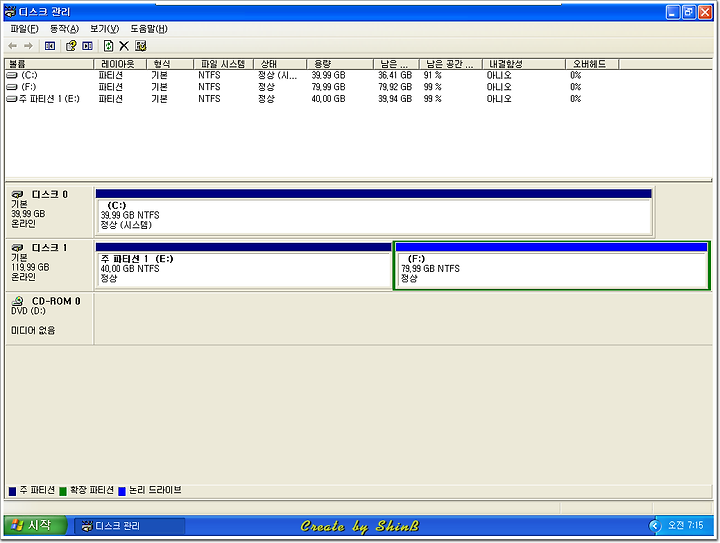Open the 동작(A) menu
Screen dimensions: 720x543
64,29
